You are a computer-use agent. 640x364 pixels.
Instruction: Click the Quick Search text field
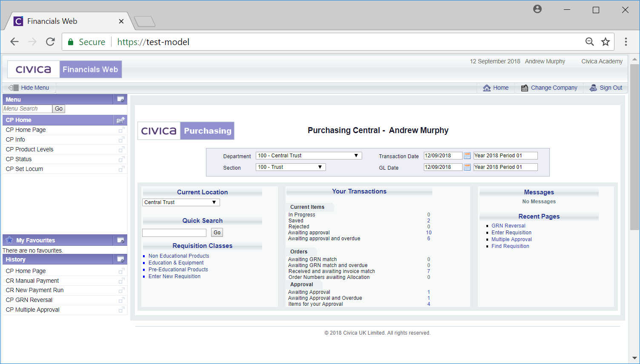[x=174, y=233]
